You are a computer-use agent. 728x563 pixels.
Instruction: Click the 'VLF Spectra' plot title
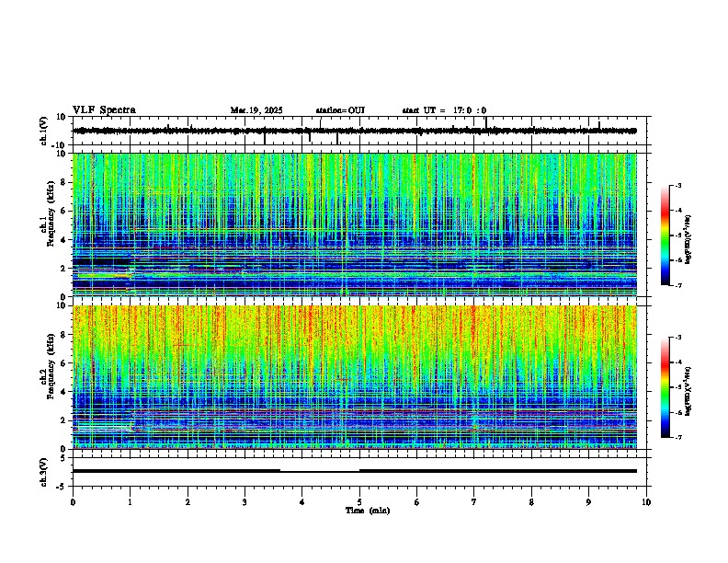pyautogui.click(x=104, y=110)
